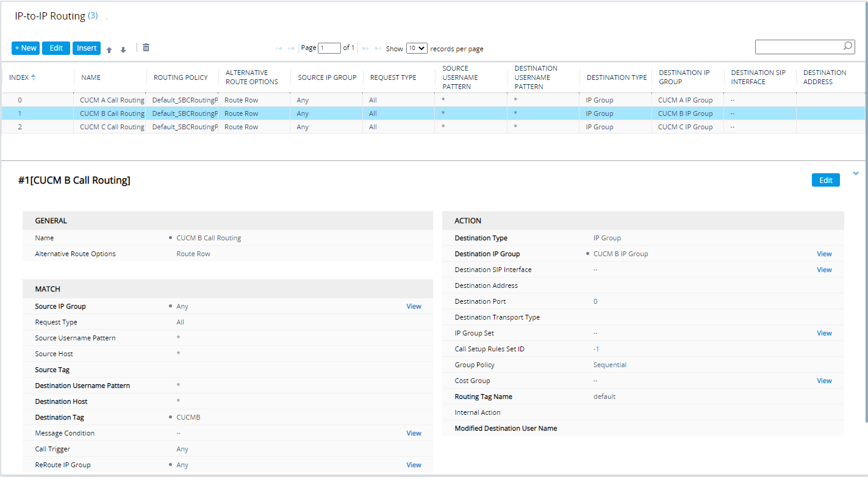The image size is (868, 477).
Task: Click IP-to-IP Routing page title
Action: click(x=50, y=16)
